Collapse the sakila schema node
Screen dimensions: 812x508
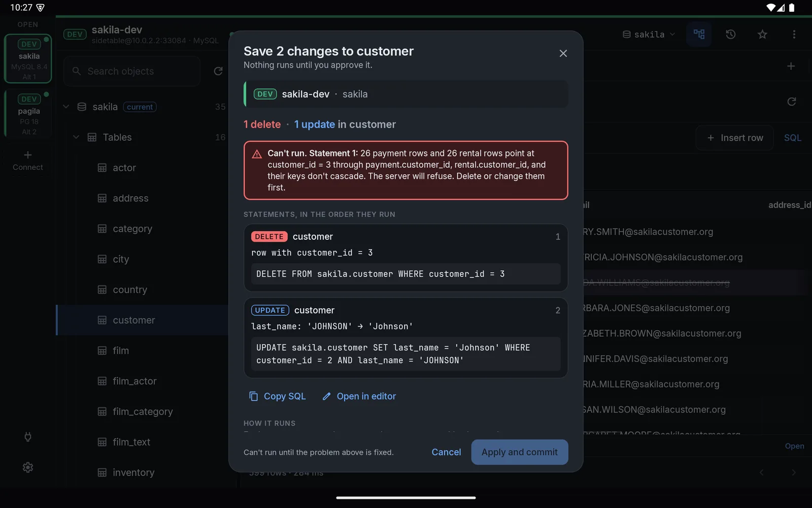pyautogui.click(x=66, y=107)
